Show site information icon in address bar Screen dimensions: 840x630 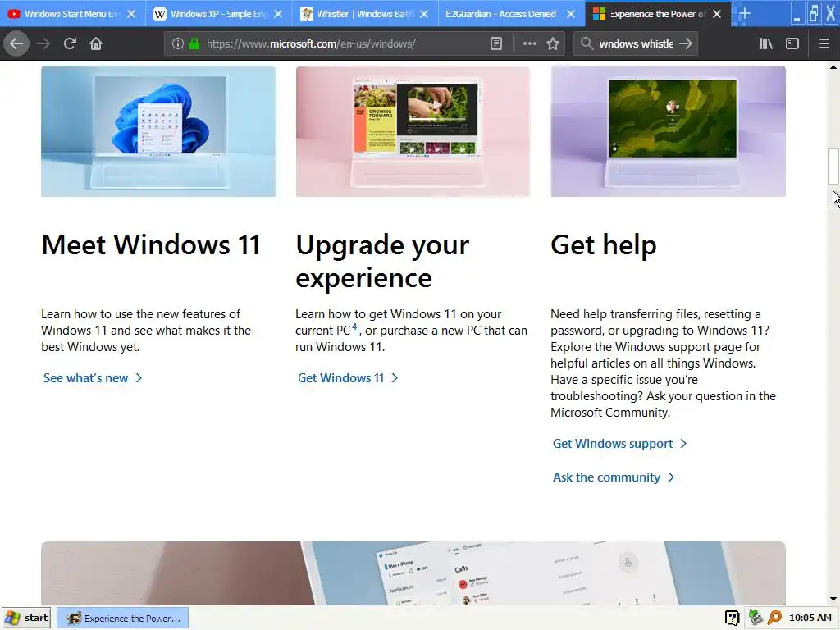178,44
